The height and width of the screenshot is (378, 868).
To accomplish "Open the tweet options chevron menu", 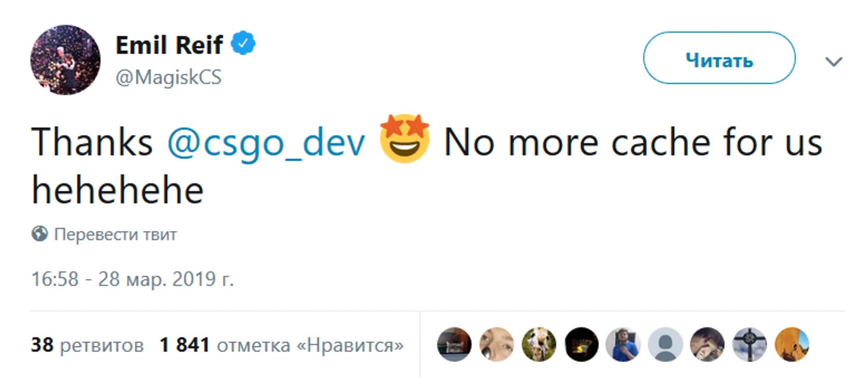I will point(834,61).
